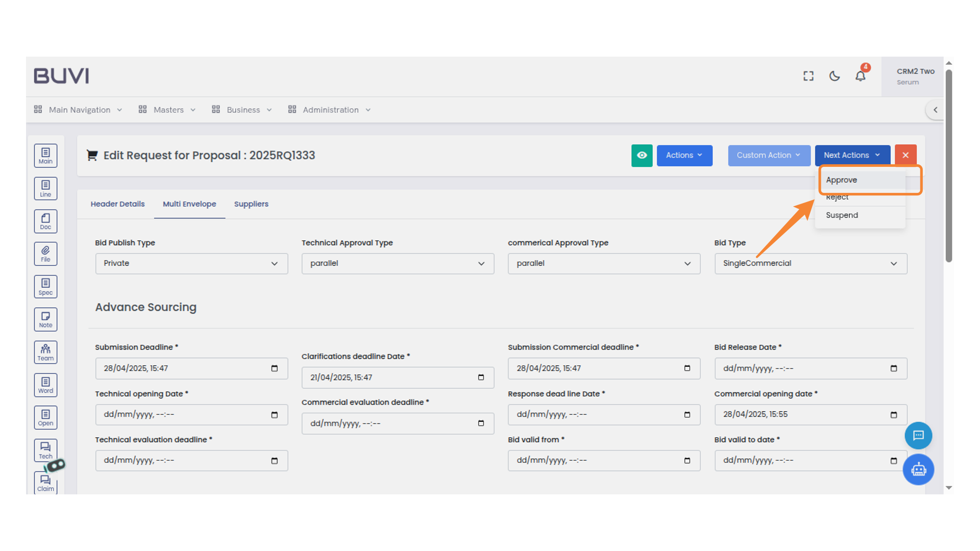Open the chatbot robot icon
Screen dimensions: 980x551
pyautogui.click(x=918, y=469)
